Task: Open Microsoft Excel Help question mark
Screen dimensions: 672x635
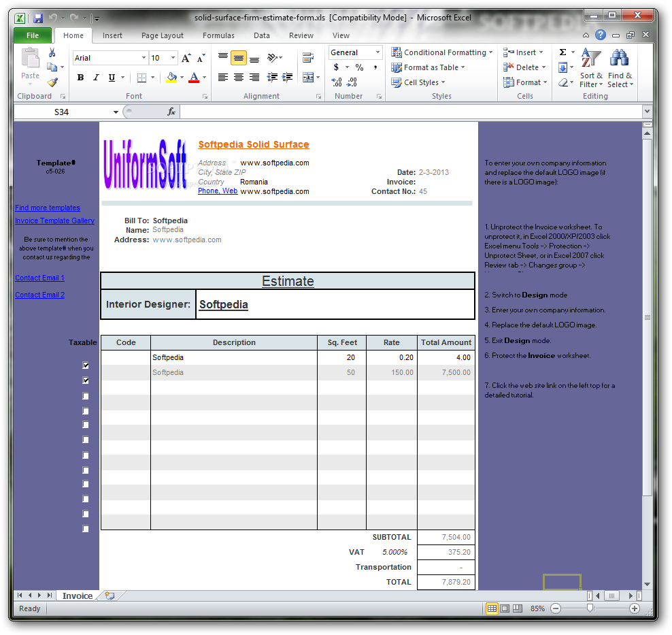Action: [601, 35]
